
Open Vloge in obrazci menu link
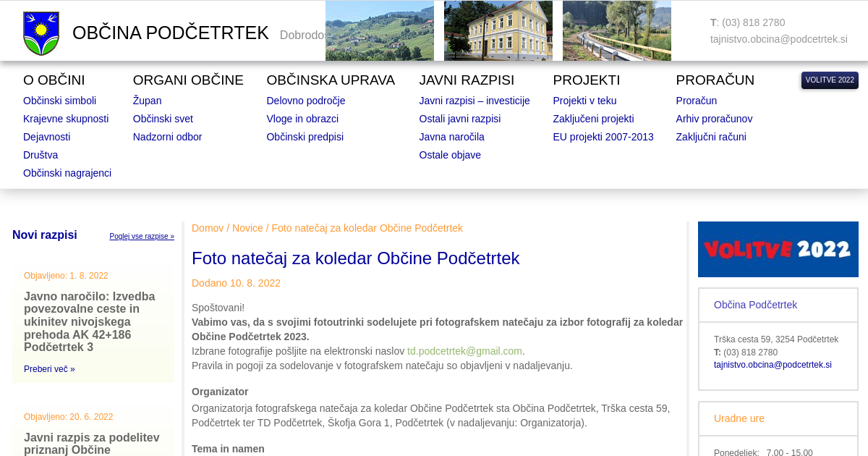[302, 119]
